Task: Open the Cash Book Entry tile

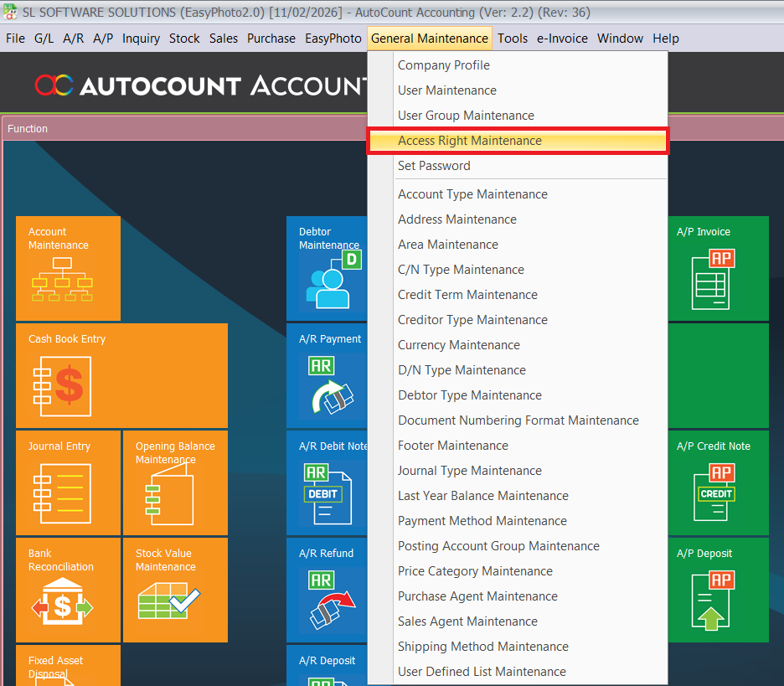Action: pos(121,374)
